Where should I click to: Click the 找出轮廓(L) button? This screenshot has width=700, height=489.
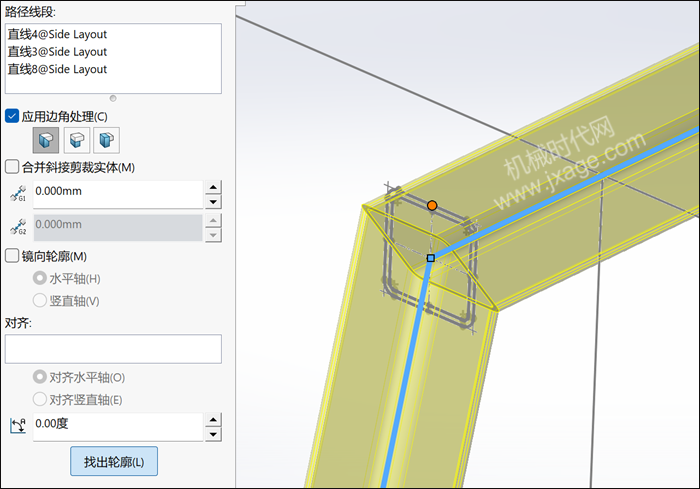click(x=114, y=461)
